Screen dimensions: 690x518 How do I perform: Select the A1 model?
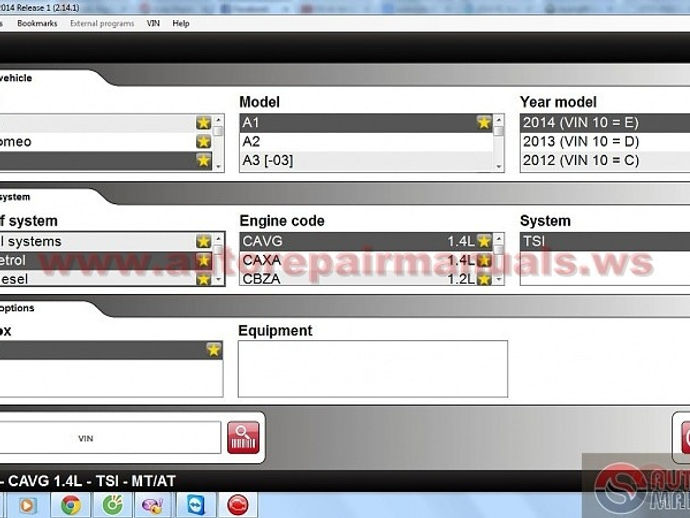point(366,123)
